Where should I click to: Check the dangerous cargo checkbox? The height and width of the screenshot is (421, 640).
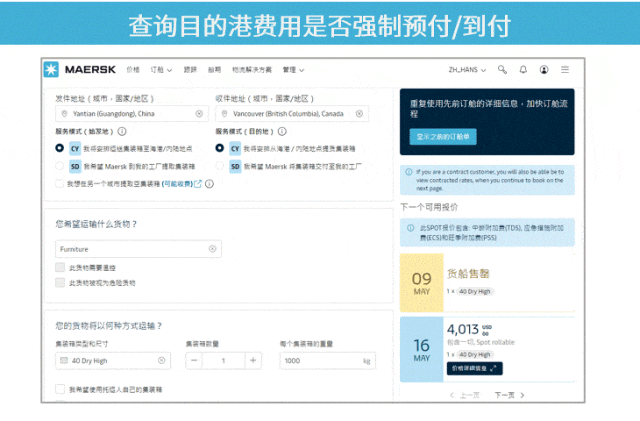[60, 282]
